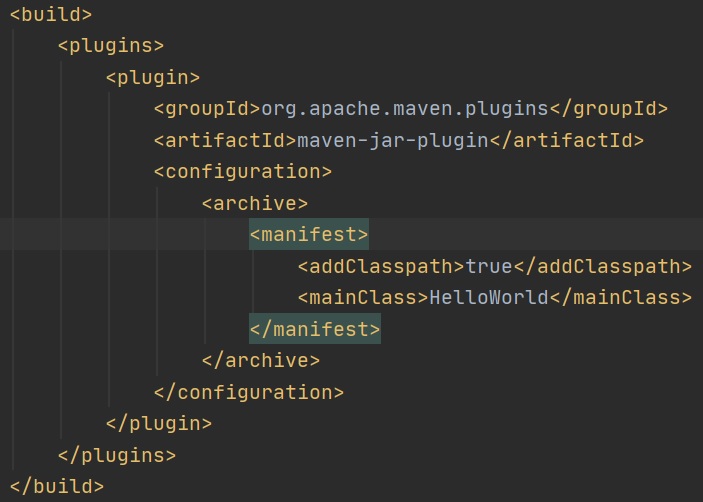This screenshot has height=502, width=703.
Task: Click the opening <groupId> tag
Action: tap(207, 108)
